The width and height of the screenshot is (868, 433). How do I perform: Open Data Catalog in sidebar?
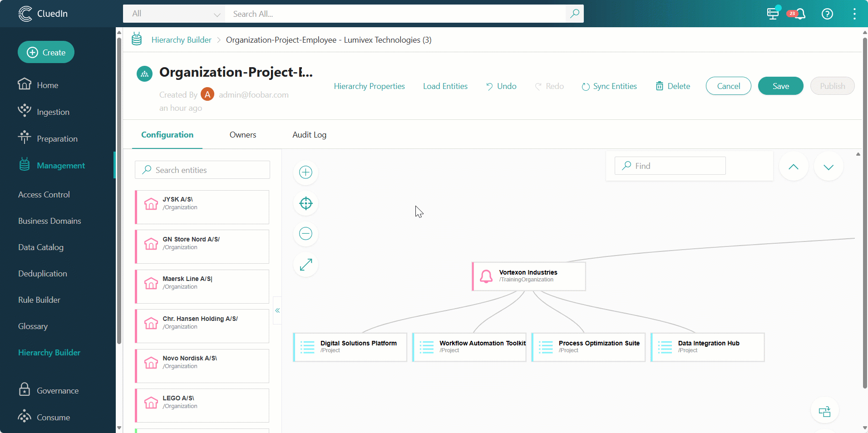click(x=41, y=247)
